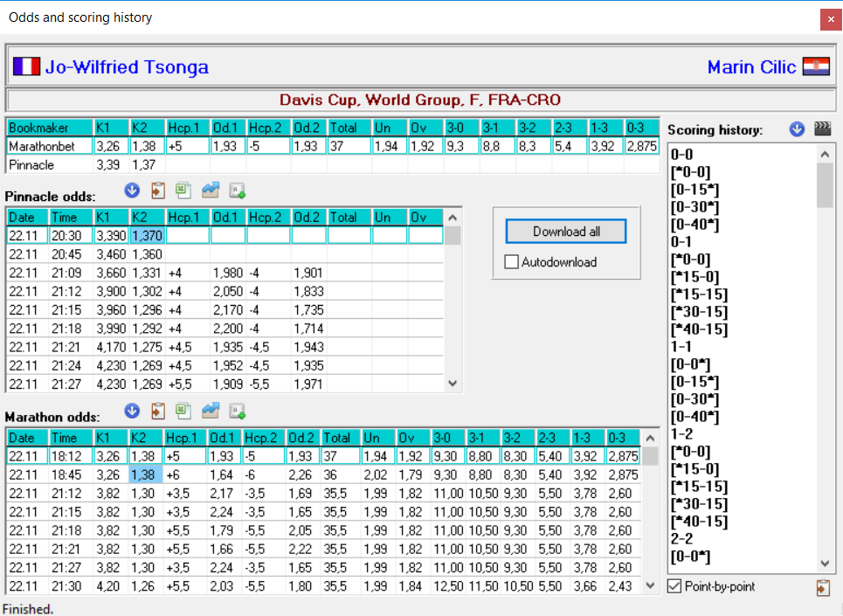Select the Pinnacle row in bookmaker table
Viewport: 843px width, 616px height.
[333, 165]
